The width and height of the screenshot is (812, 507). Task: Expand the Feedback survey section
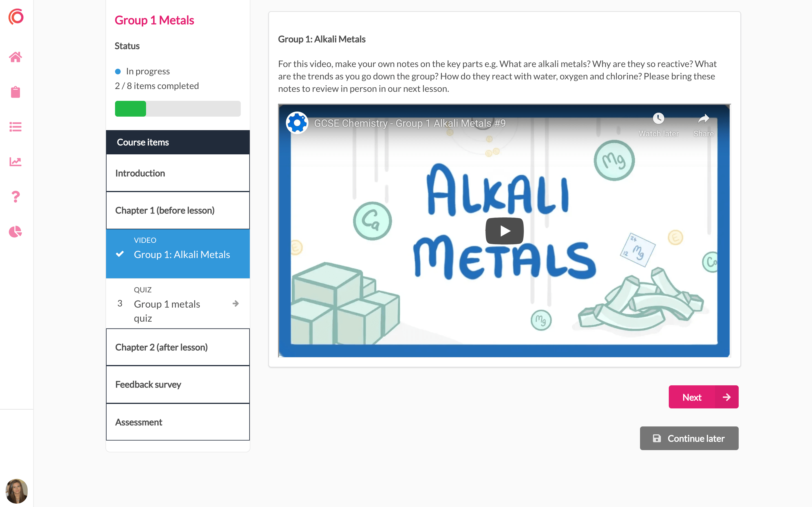[178, 384]
